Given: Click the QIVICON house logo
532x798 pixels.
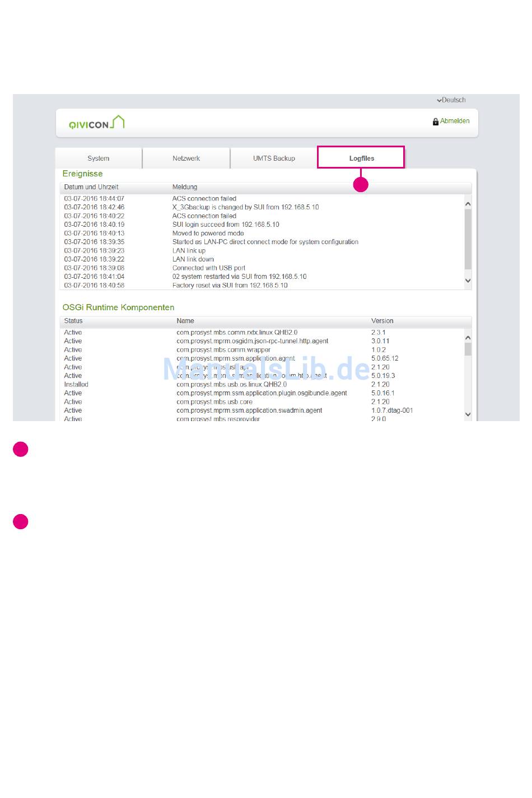Looking at the screenshot, I should click(96, 123).
